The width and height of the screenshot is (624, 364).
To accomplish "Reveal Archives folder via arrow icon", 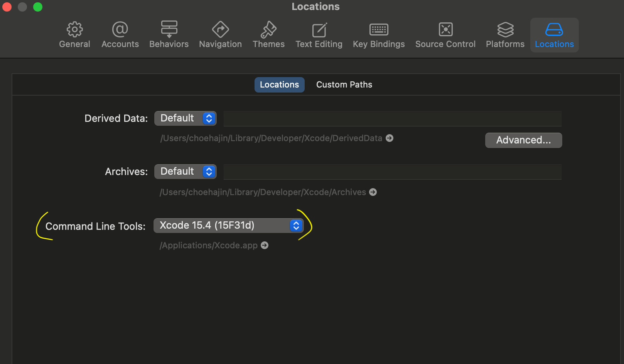I will [373, 192].
